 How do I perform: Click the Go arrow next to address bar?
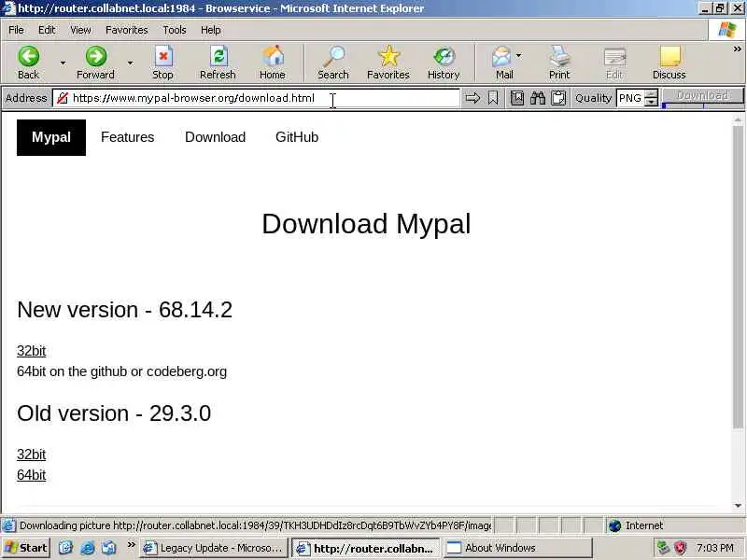pos(472,98)
